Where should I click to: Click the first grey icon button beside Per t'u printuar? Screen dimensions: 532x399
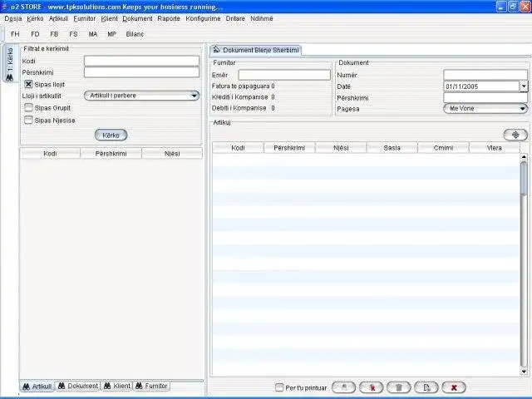[343, 387]
